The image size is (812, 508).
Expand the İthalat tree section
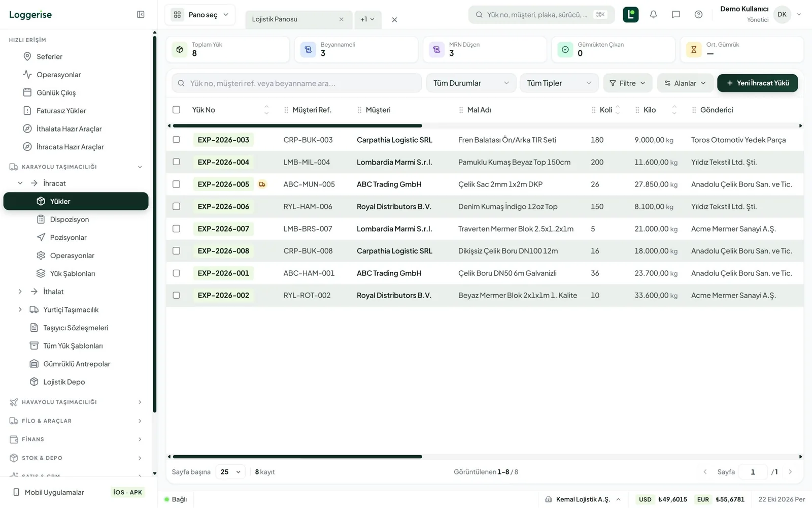[x=20, y=292]
